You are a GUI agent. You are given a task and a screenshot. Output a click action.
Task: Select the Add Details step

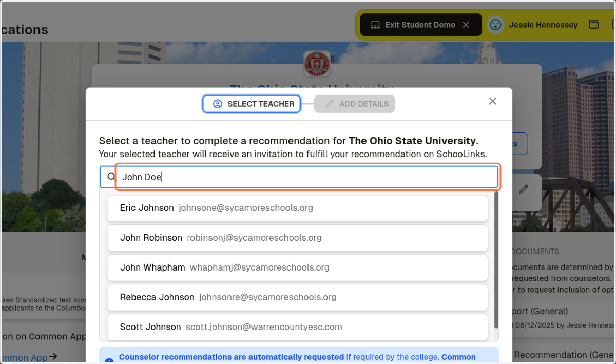point(355,104)
